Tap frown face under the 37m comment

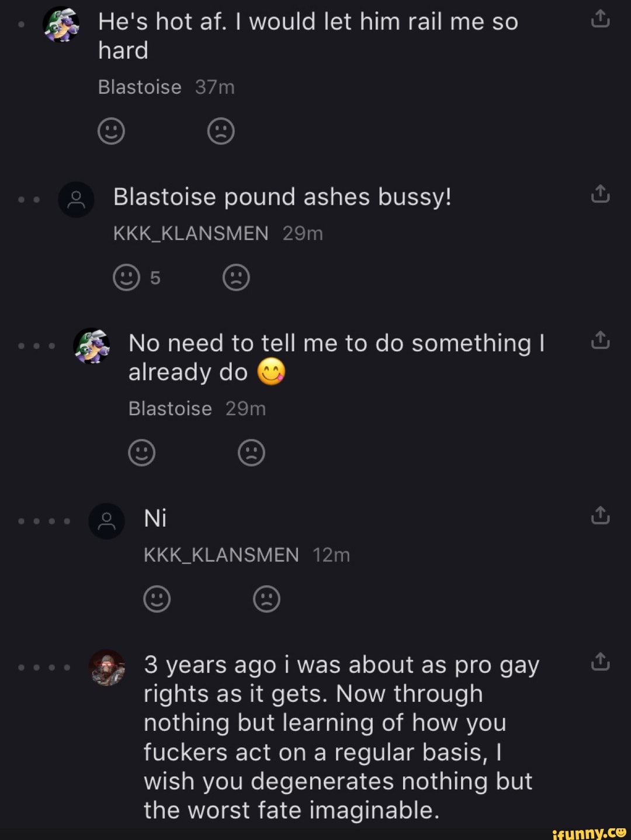tap(221, 131)
